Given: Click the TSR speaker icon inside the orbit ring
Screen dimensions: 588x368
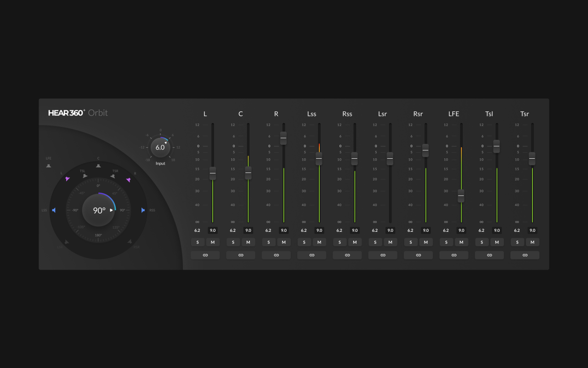Looking at the screenshot, I should pyautogui.click(x=113, y=176).
